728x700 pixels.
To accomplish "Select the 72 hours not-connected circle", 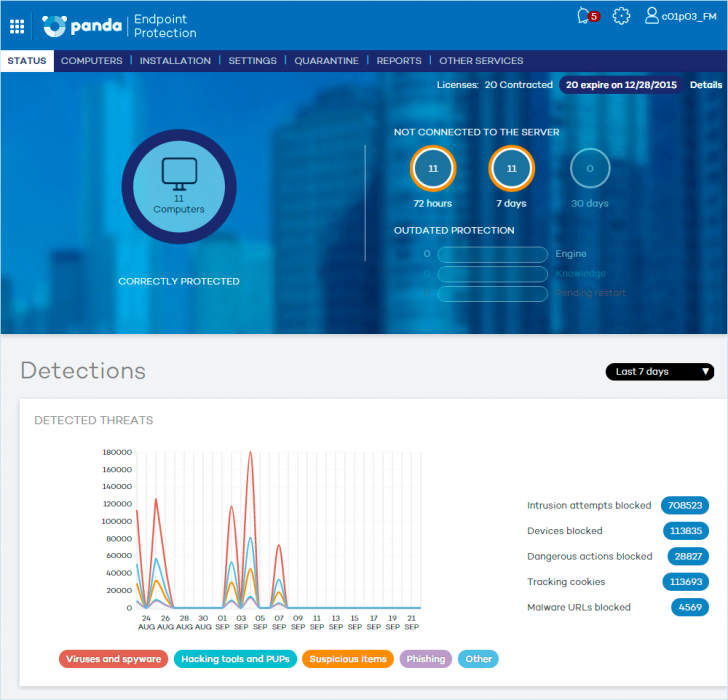I will (x=433, y=169).
